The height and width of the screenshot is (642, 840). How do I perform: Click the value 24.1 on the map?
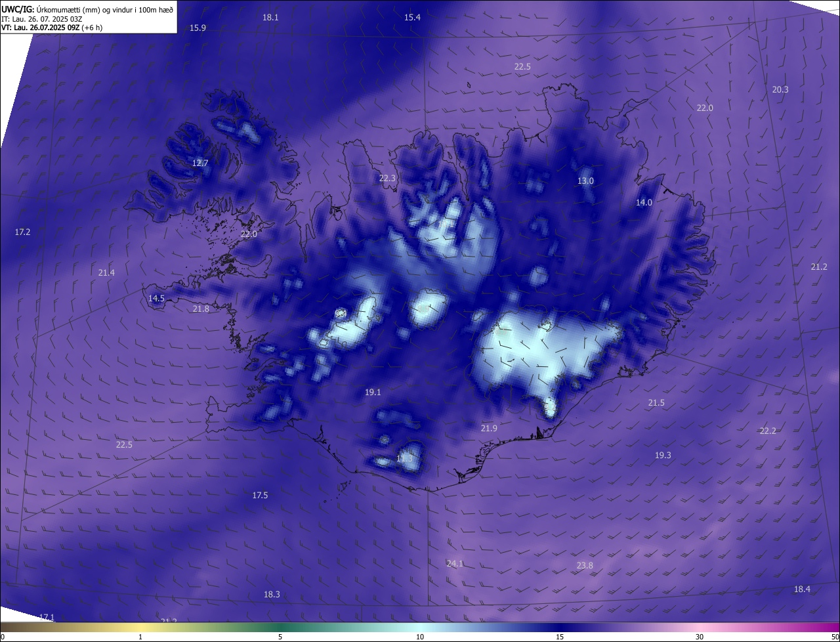455,563
